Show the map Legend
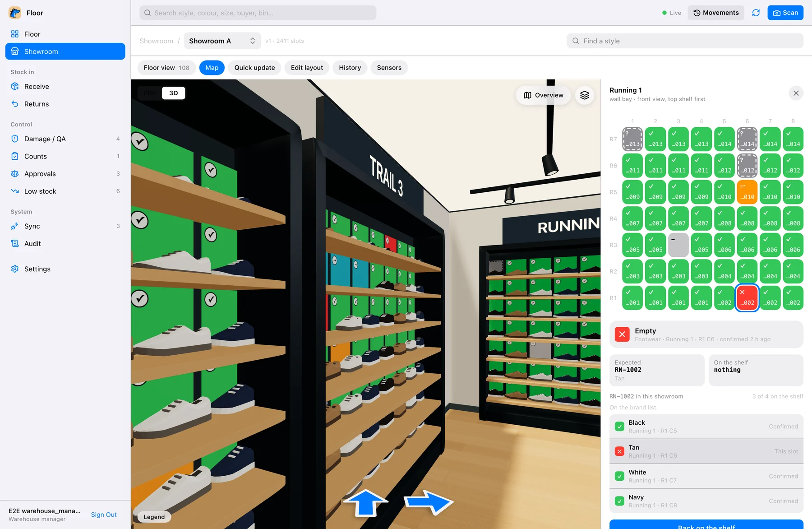812x529 pixels. pyautogui.click(x=154, y=517)
